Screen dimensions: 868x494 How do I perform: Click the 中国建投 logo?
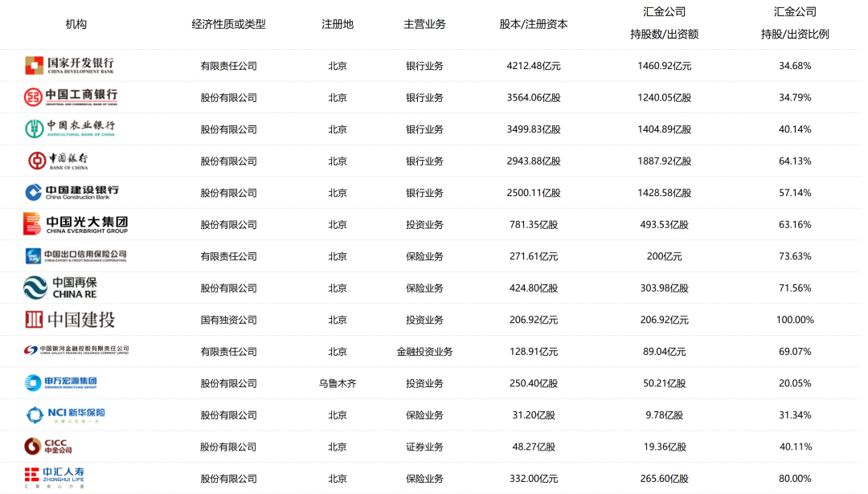tap(70, 319)
